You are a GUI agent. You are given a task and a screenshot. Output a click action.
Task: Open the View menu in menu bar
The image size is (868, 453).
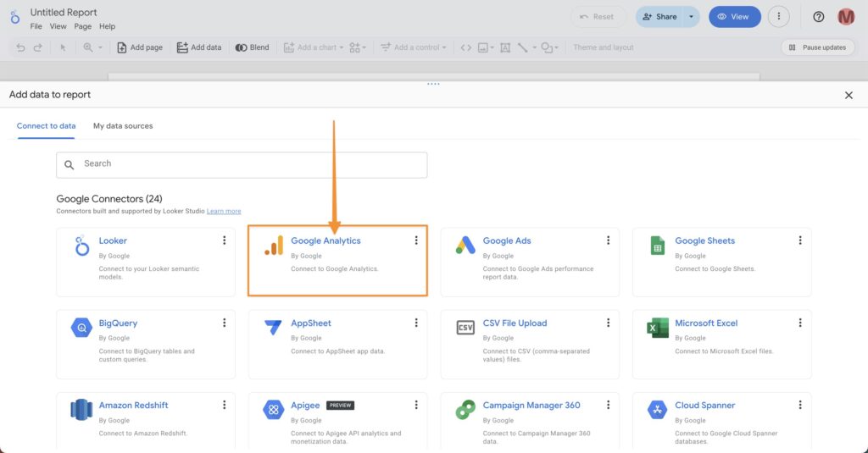click(58, 26)
